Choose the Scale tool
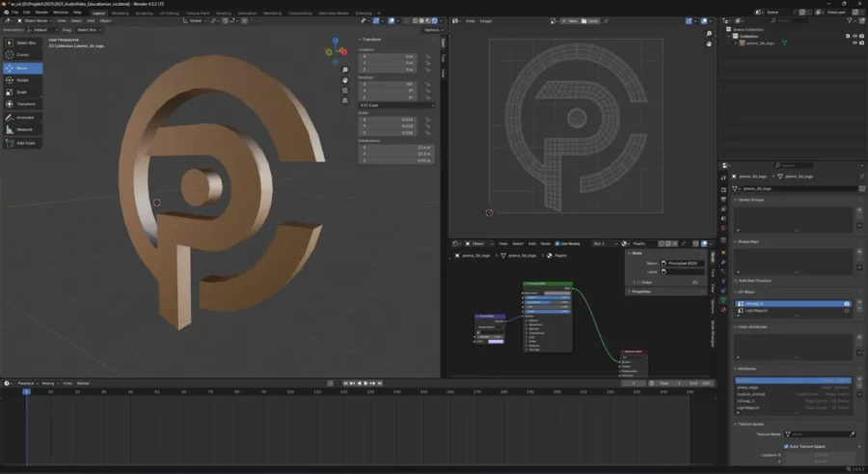Screen dimensions: 868x474 pyautogui.click(x=21, y=92)
